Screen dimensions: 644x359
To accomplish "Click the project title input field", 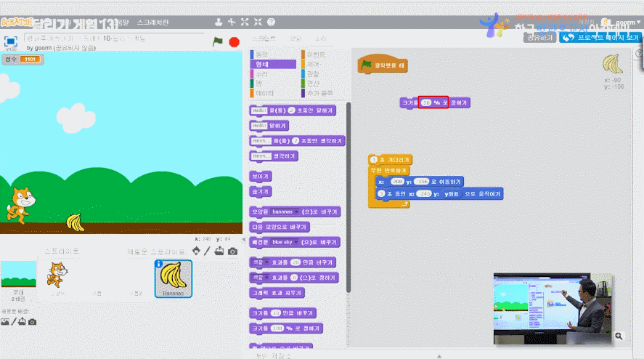I will 114,39.
